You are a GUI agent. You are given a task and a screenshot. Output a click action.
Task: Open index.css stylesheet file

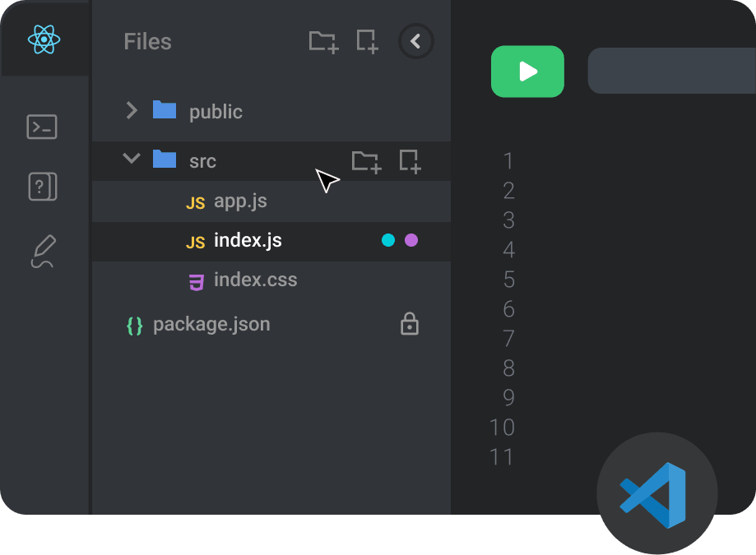tap(254, 280)
